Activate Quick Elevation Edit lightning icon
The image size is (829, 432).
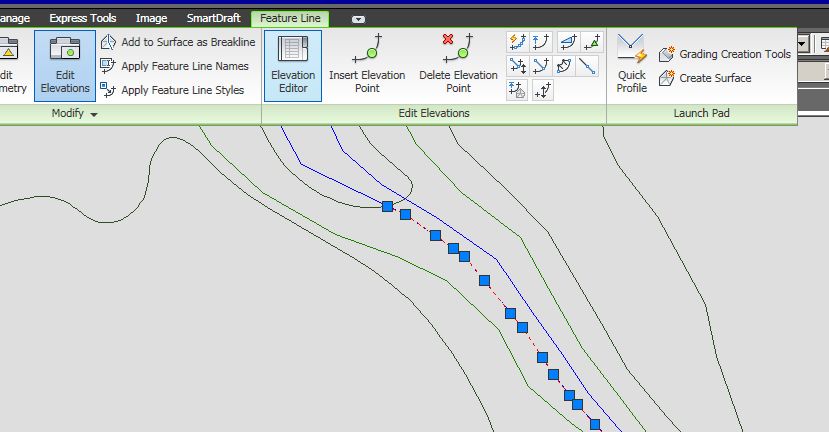click(517, 42)
